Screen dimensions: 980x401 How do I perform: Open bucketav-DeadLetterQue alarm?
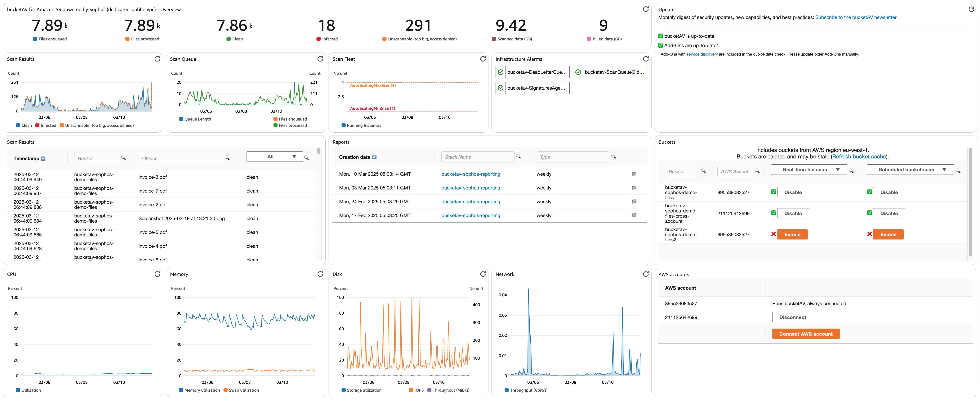tap(532, 72)
